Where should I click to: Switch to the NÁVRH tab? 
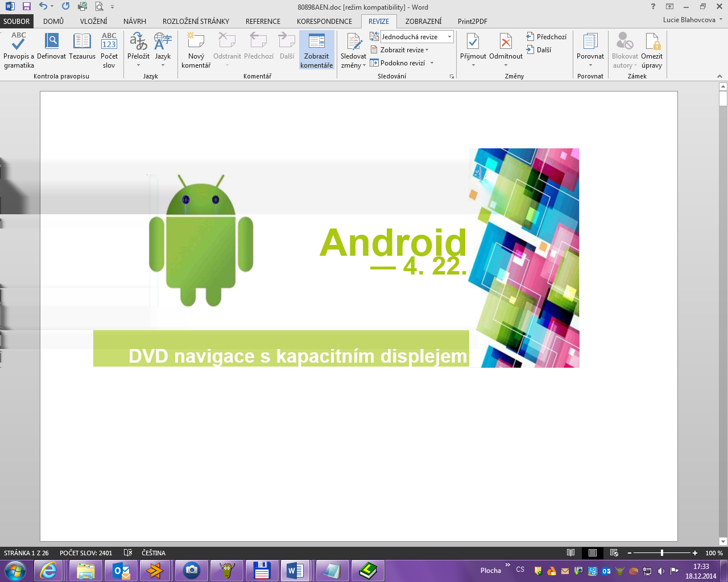[135, 22]
